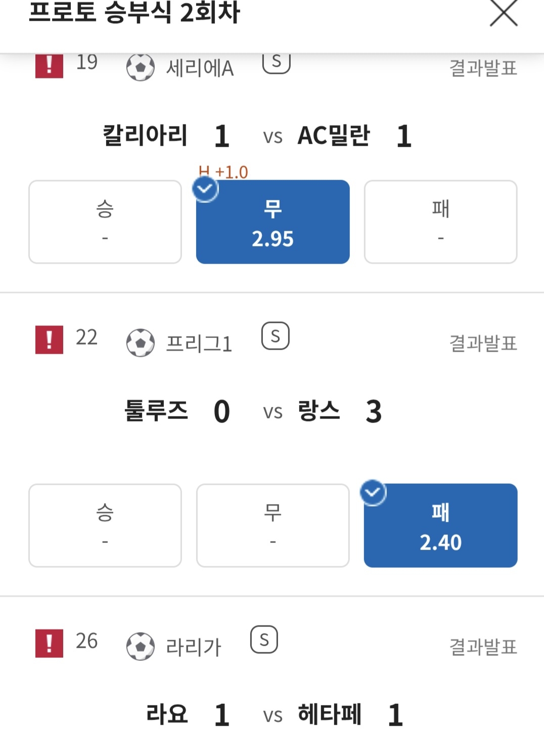Select 승 option for 칼리아리 vs AC밀란
The height and width of the screenshot is (756, 544).
105,222
